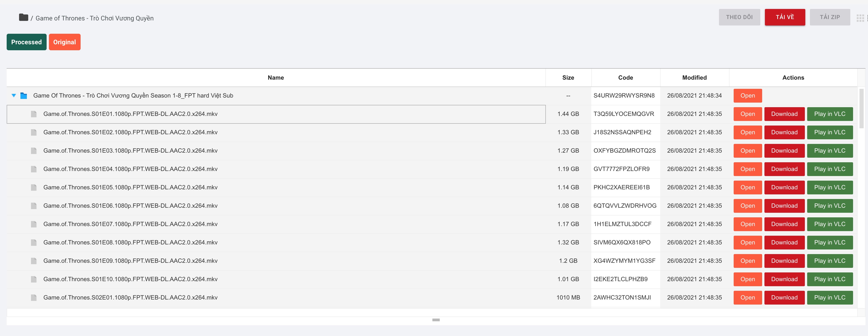The height and width of the screenshot is (336, 868).
Task: Click the Name column header to sort
Action: 276,78
